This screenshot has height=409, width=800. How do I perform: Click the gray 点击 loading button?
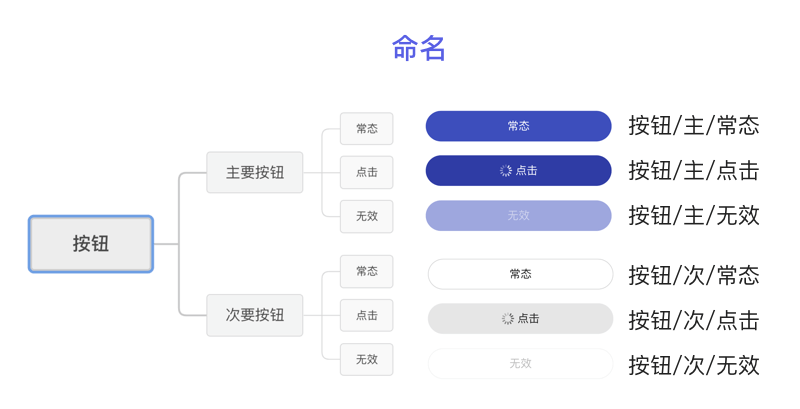[520, 319]
